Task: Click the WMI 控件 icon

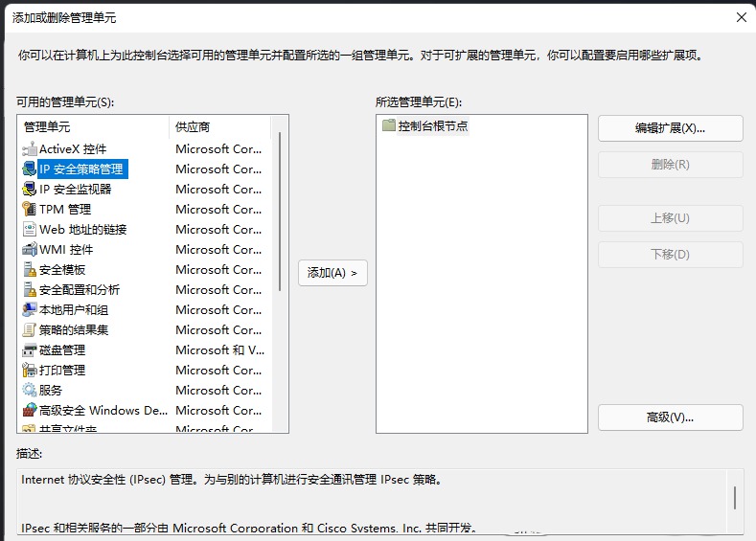Action: pos(30,250)
